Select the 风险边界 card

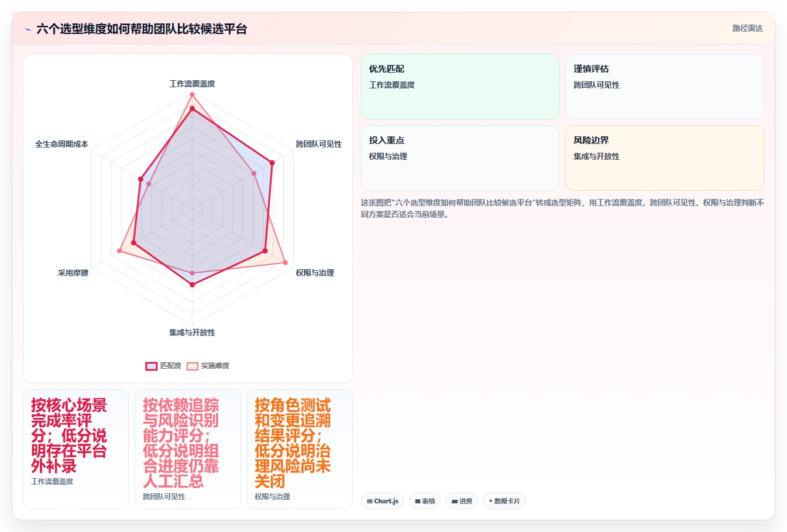(665, 158)
